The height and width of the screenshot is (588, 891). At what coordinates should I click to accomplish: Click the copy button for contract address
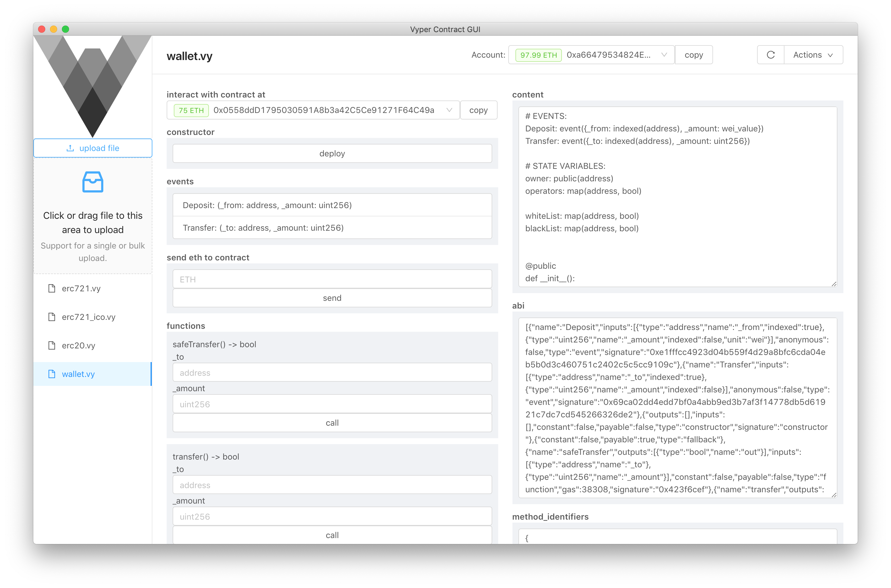pos(478,110)
